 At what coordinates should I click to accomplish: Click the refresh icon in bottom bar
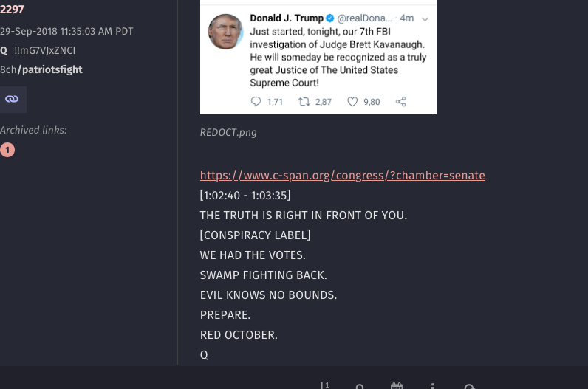tap(470, 386)
